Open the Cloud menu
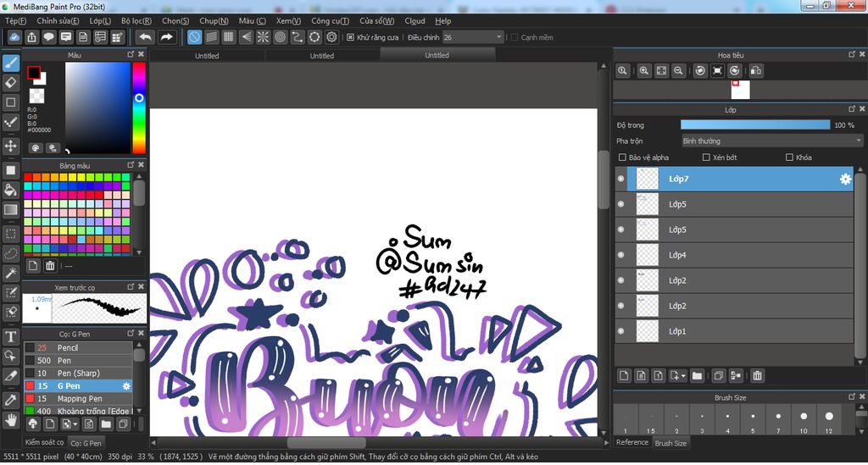Image resolution: width=868 pixels, height=465 pixels. pyautogui.click(x=415, y=21)
